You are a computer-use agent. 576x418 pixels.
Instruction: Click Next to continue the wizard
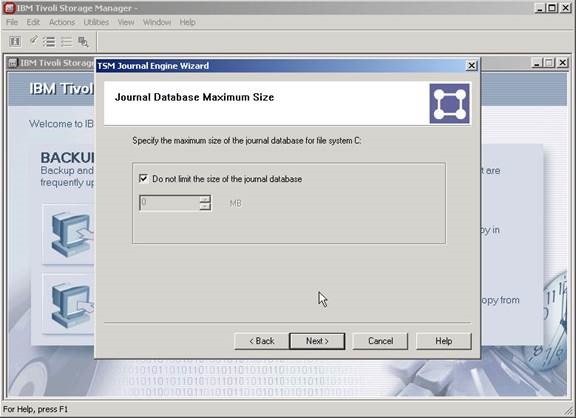(x=317, y=341)
